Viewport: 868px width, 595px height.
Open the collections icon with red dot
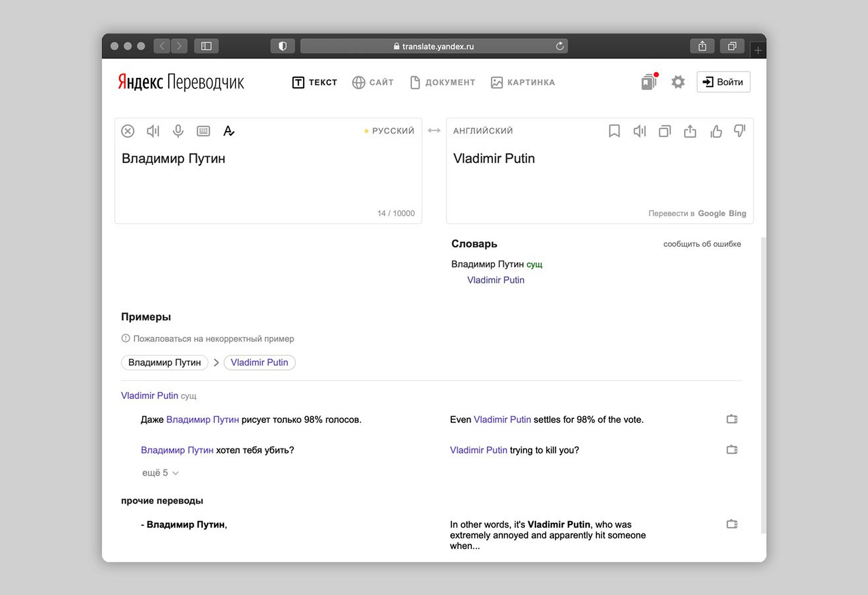click(650, 82)
